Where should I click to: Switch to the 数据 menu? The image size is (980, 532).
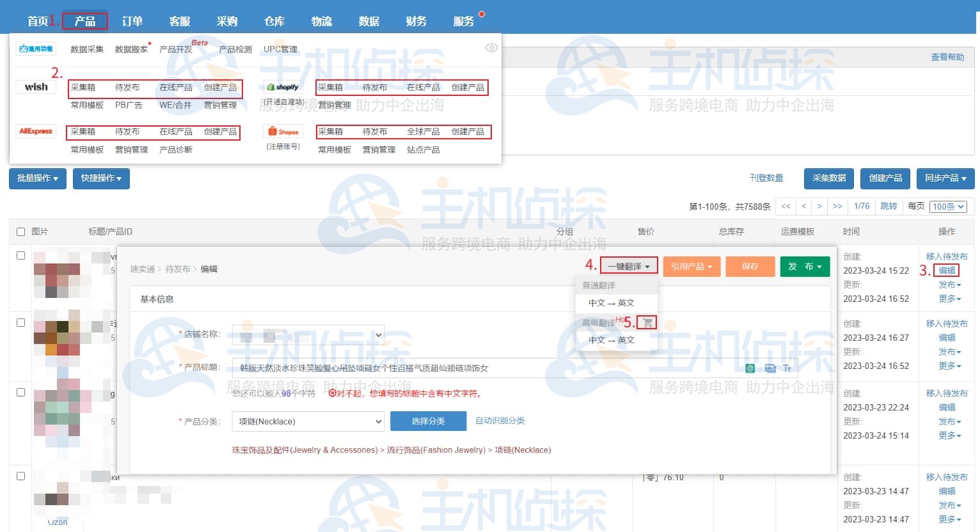(369, 20)
